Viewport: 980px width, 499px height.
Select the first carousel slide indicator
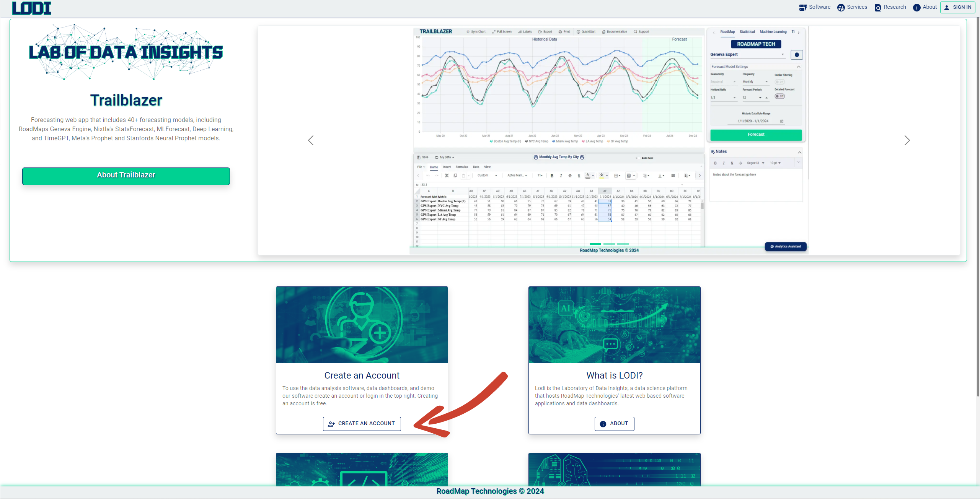coord(595,244)
